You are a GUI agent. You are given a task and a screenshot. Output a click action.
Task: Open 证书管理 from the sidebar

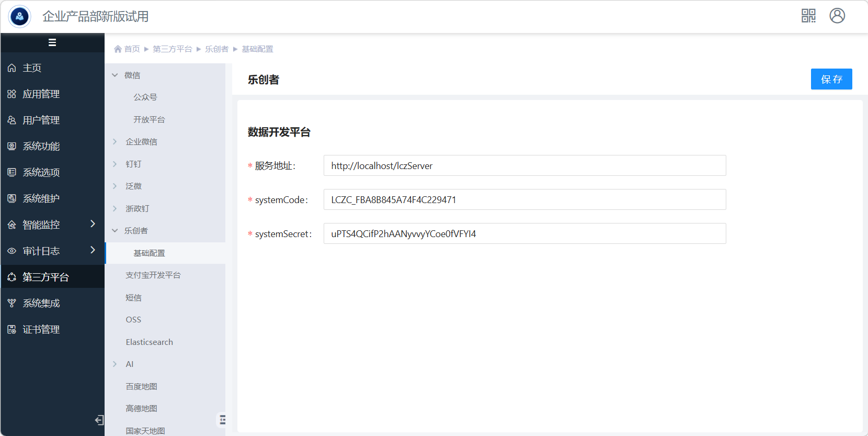click(41, 330)
